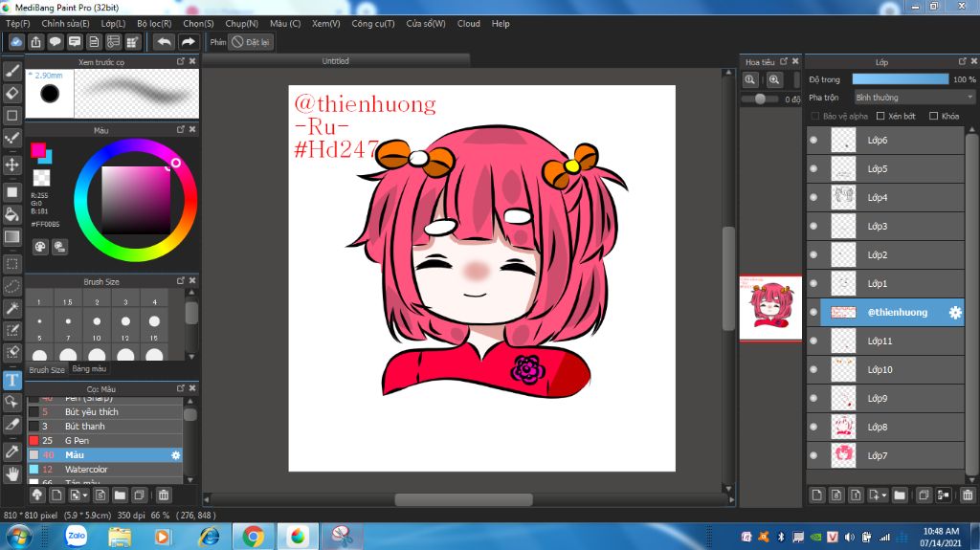Screen dimensions: 980x550
Task: Click the Đặt lại reset button
Action: 252,42
